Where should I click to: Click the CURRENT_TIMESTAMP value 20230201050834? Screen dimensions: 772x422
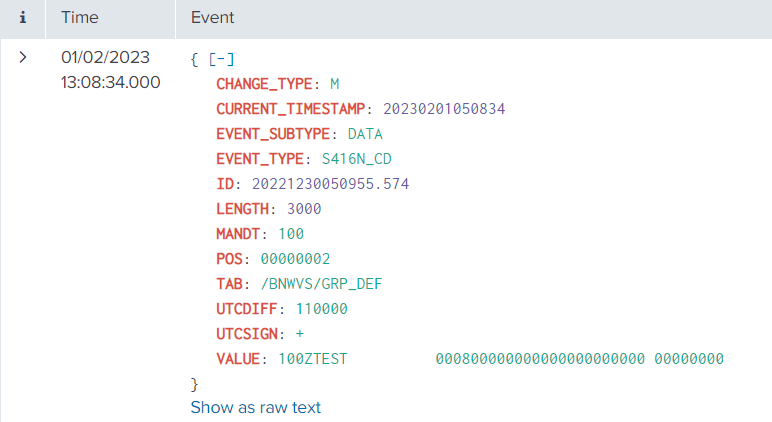point(445,108)
